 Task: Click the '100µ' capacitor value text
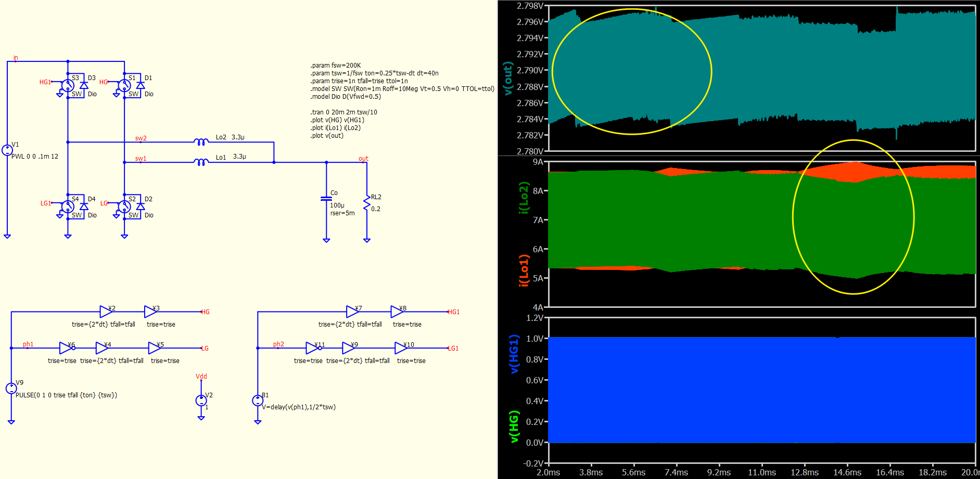pos(337,205)
